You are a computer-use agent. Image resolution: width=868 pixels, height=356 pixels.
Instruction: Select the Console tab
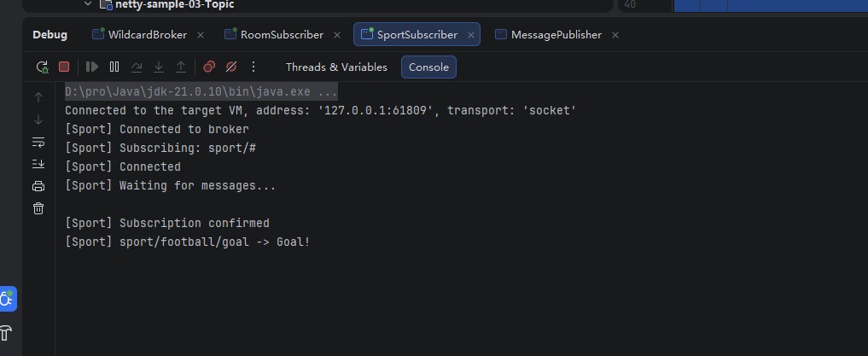[x=428, y=67]
